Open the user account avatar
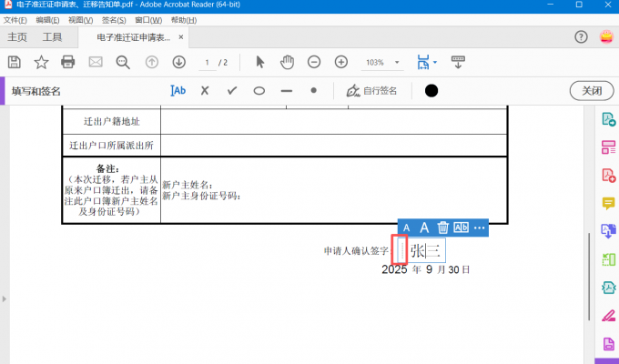This screenshot has width=619, height=364. click(x=606, y=37)
